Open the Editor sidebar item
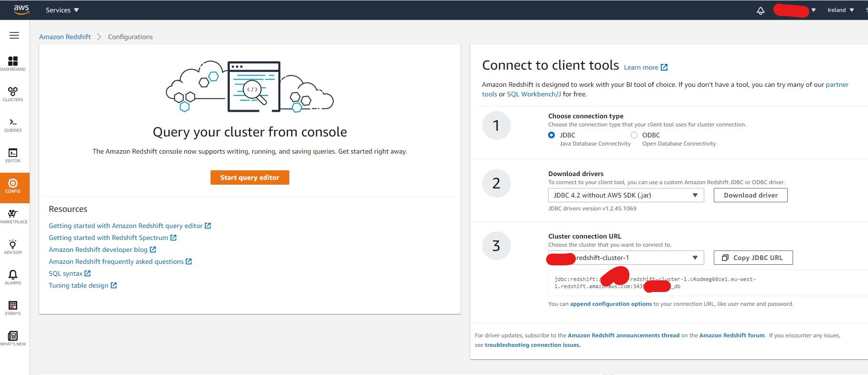 13,155
